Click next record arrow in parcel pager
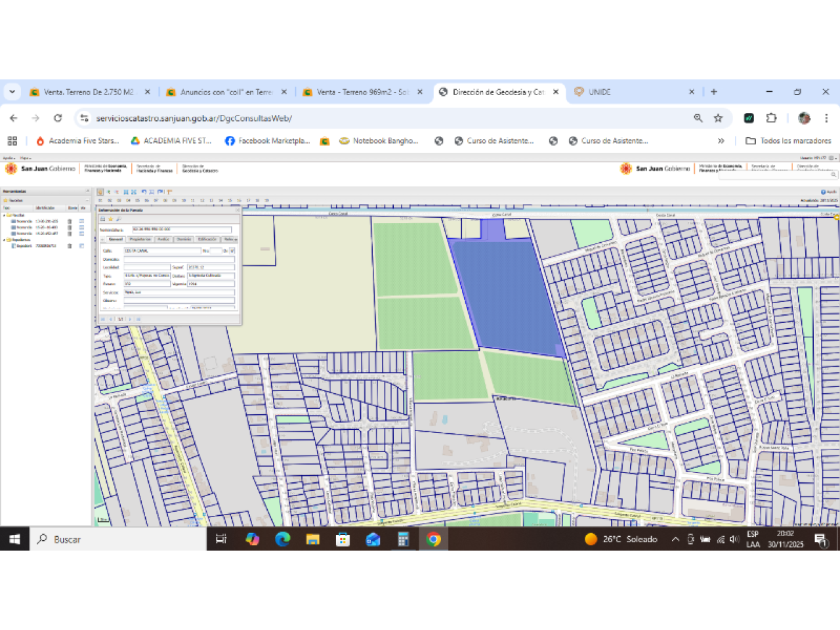 click(x=130, y=320)
